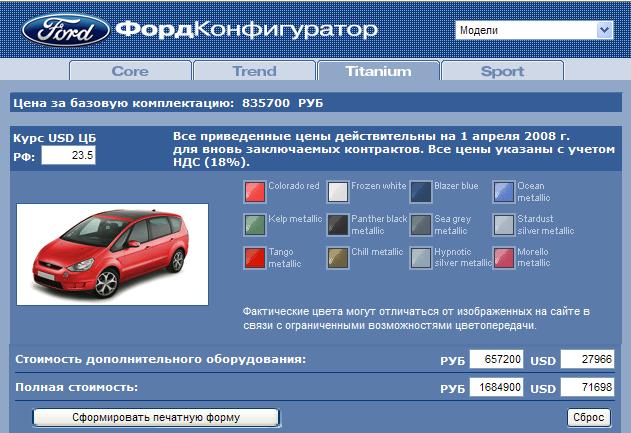Open the Модели dropdown list
Screen dimensions: 631x433
coord(534,30)
